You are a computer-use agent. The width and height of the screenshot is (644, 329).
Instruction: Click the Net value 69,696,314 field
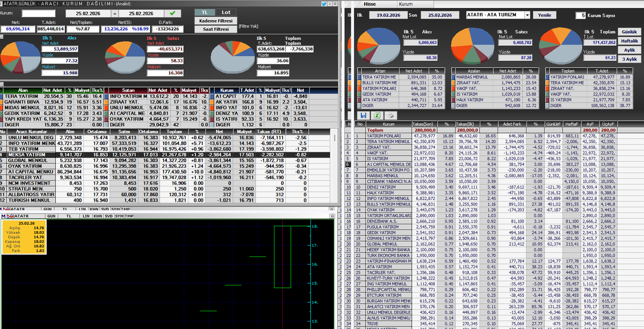[x=18, y=29]
